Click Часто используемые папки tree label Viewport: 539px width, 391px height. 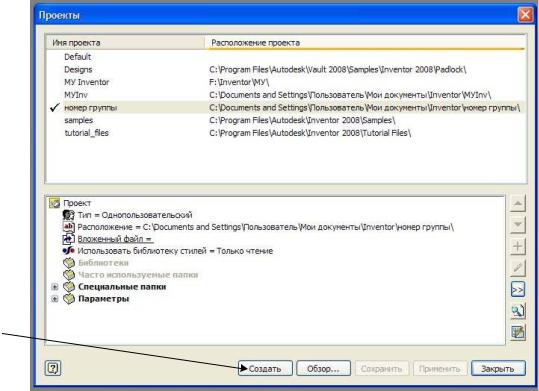pos(138,275)
